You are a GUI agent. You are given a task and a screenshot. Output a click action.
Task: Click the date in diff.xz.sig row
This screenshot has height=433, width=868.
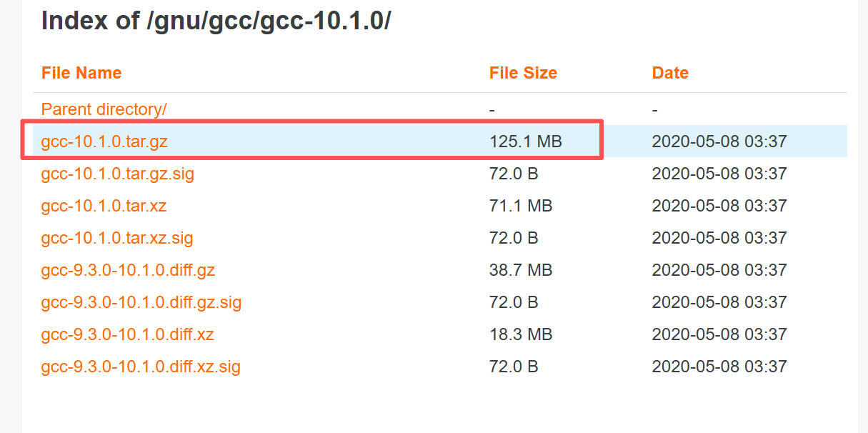coord(719,367)
